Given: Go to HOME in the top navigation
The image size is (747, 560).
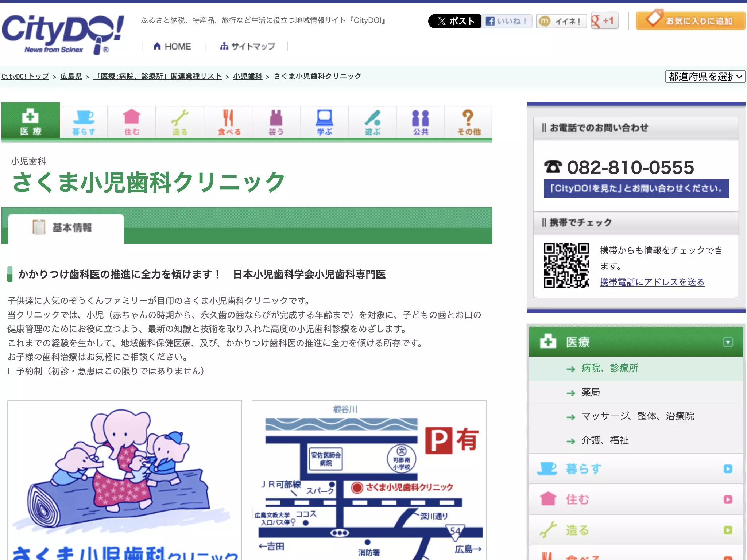Looking at the screenshot, I should pyautogui.click(x=173, y=46).
